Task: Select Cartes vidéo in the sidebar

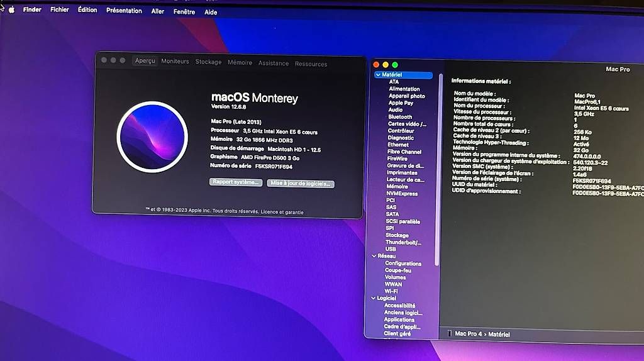Action: tap(407, 124)
